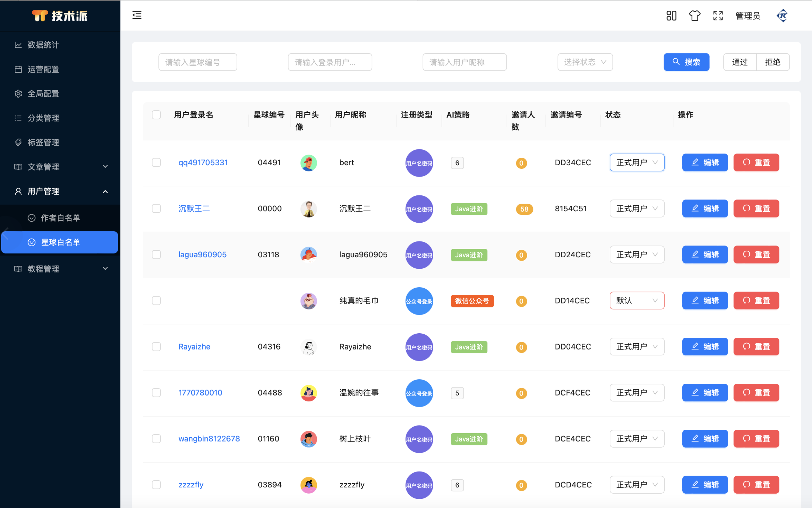This screenshot has width=812, height=508.
Task: Click the t-shirt theme icon in the header
Action: pyautogui.click(x=694, y=16)
